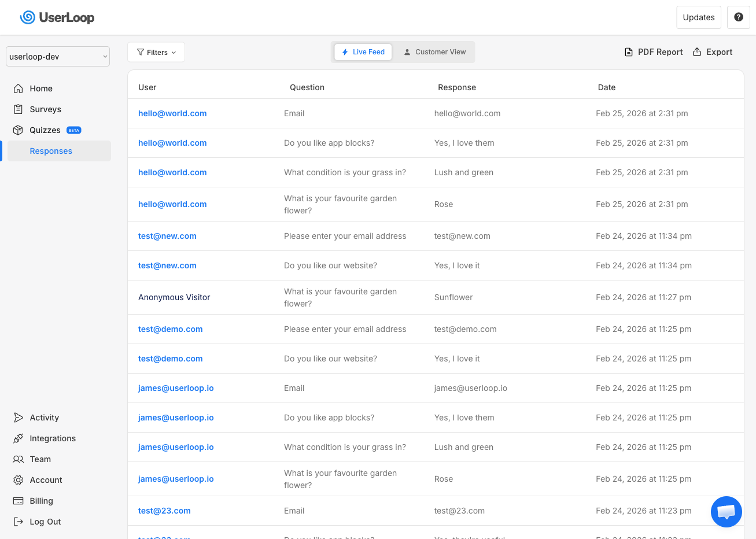Click the Integrations plug icon
The width and height of the screenshot is (756, 539).
[19, 438]
